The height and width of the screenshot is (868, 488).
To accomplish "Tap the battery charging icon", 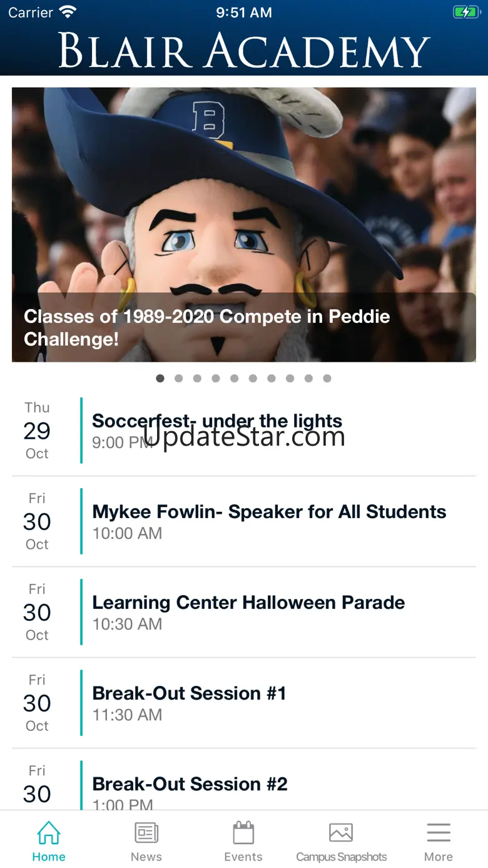I will 465,13.
